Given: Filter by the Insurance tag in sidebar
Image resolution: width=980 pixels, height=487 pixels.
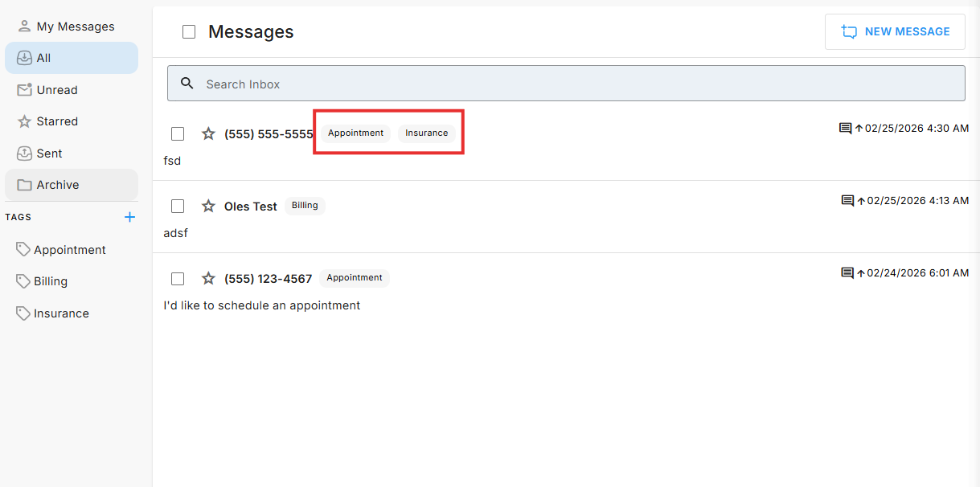Looking at the screenshot, I should 61,313.
